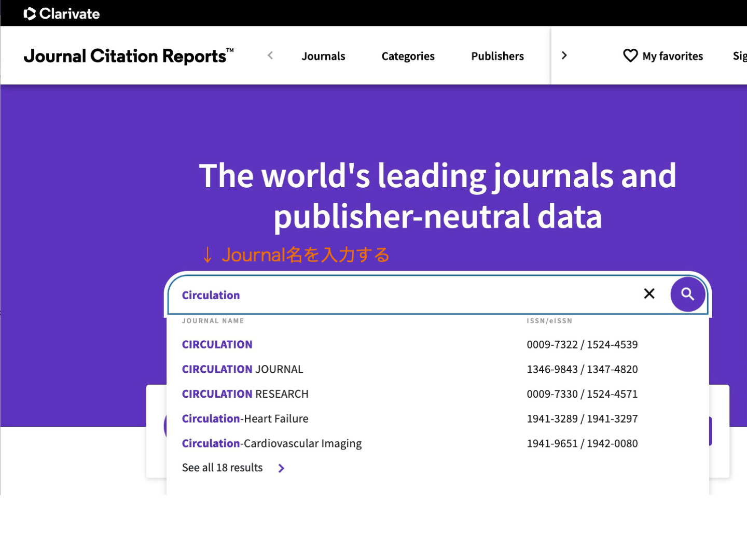
Task: Click ISSN 0009-7322 / 1524-4539
Action: 583,344
